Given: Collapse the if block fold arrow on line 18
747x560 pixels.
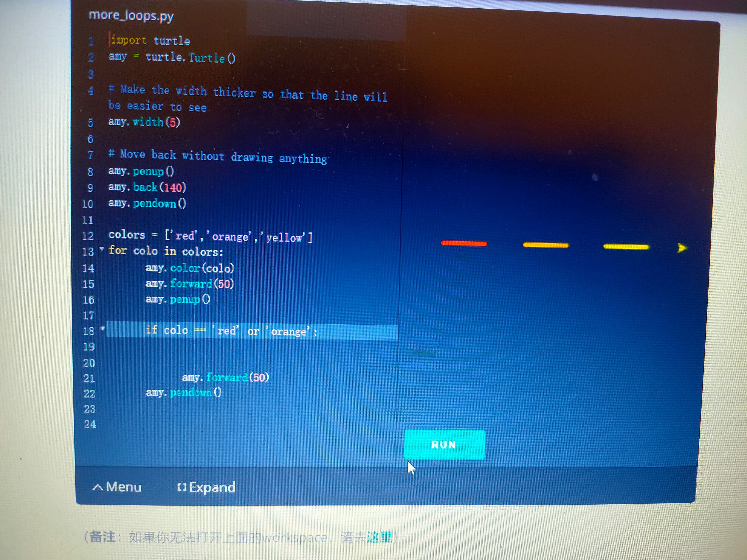Looking at the screenshot, I should click(102, 328).
